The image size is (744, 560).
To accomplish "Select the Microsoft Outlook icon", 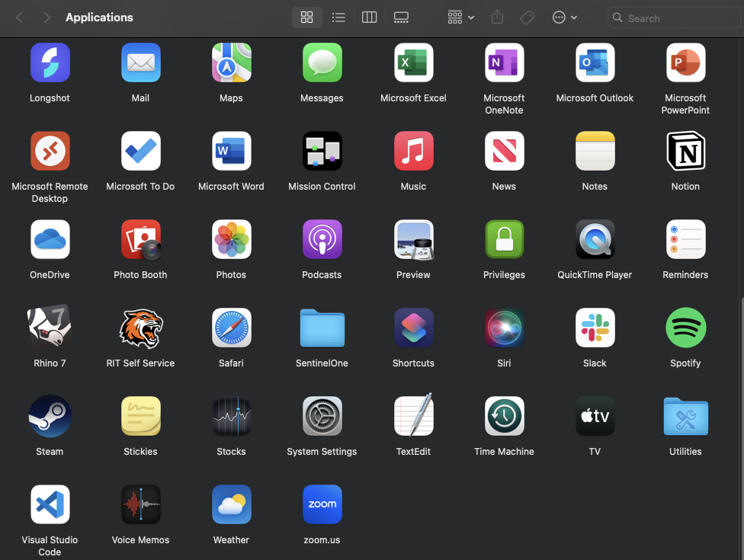I will 595,62.
